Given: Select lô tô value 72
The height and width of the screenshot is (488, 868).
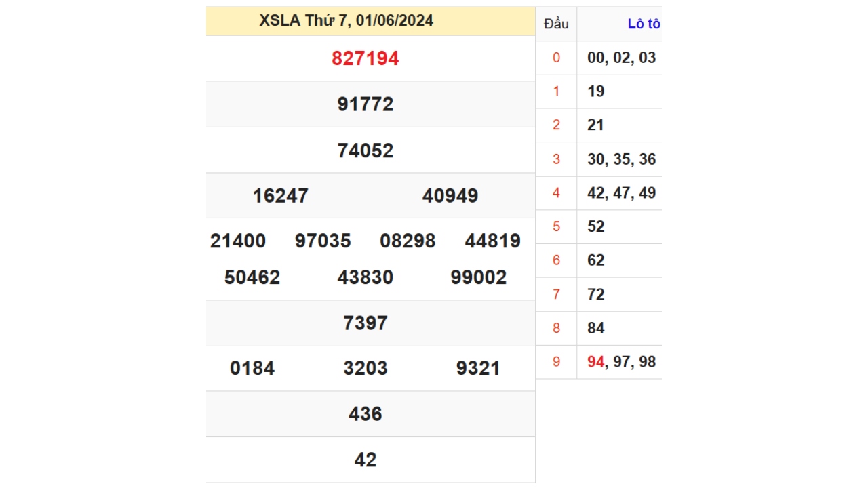Looking at the screenshot, I should coord(596,294).
